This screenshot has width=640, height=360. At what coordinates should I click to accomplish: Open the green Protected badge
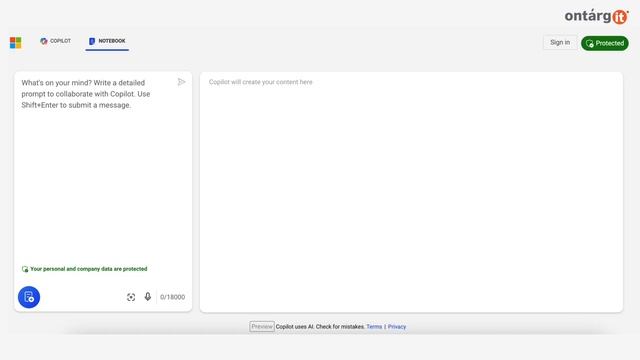[604, 43]
